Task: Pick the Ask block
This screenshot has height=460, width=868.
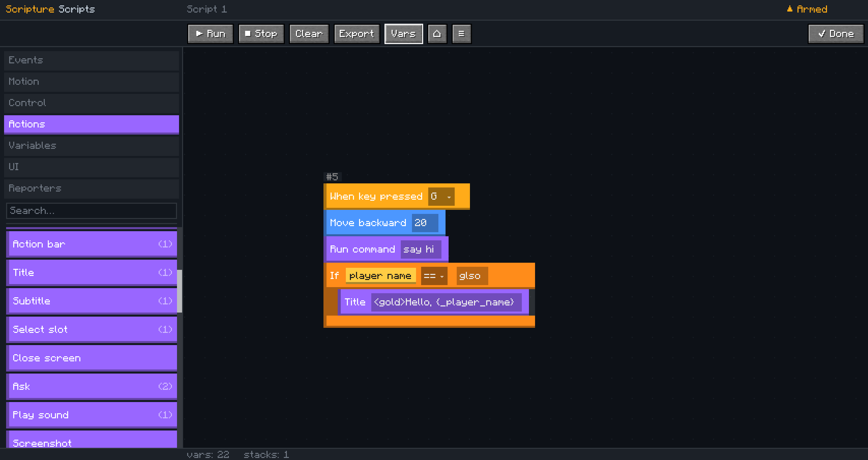Action: [92, 386]
